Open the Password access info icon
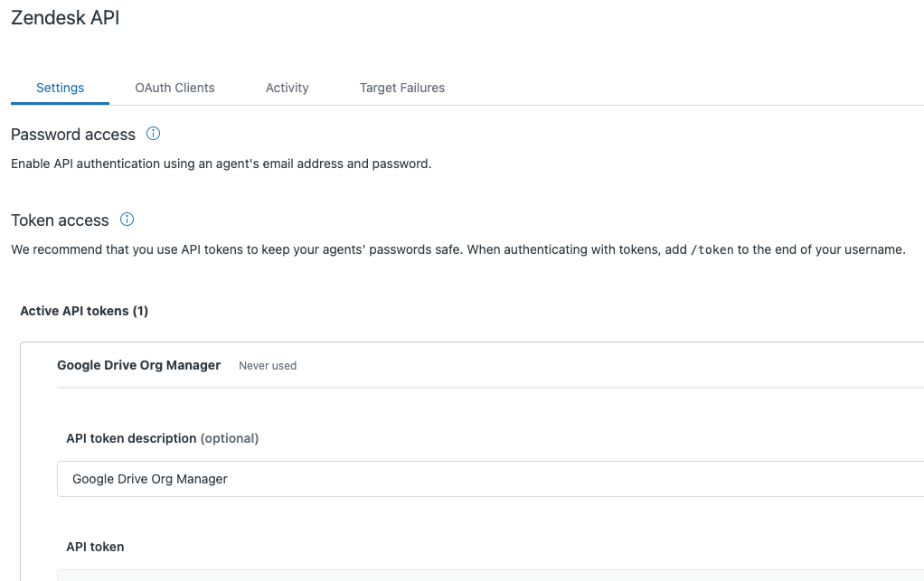Viewport: 924px width, 581px height. 153,134
